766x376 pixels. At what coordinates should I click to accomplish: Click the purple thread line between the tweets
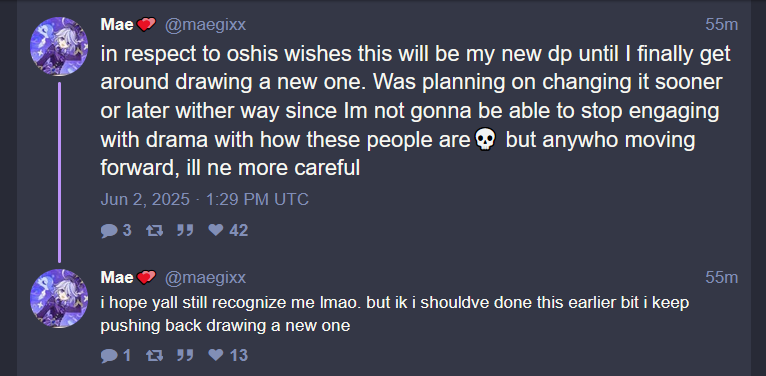[x=59, y=172]
